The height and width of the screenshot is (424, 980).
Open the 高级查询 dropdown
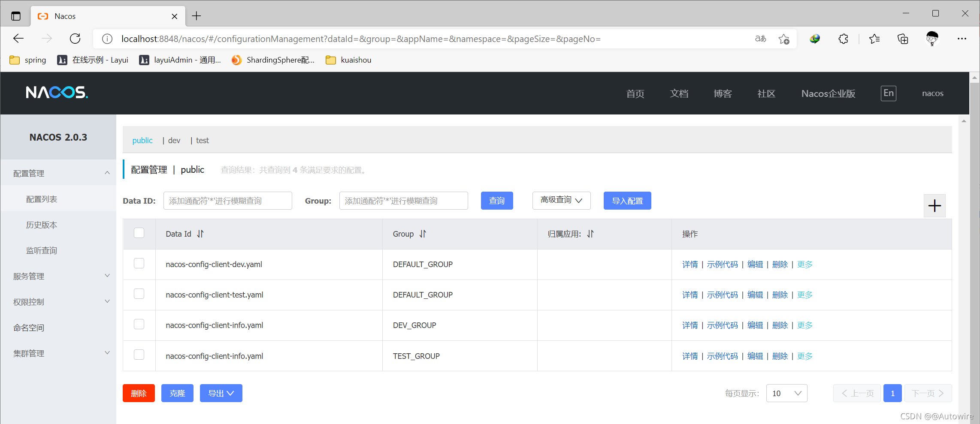point(561,200)
